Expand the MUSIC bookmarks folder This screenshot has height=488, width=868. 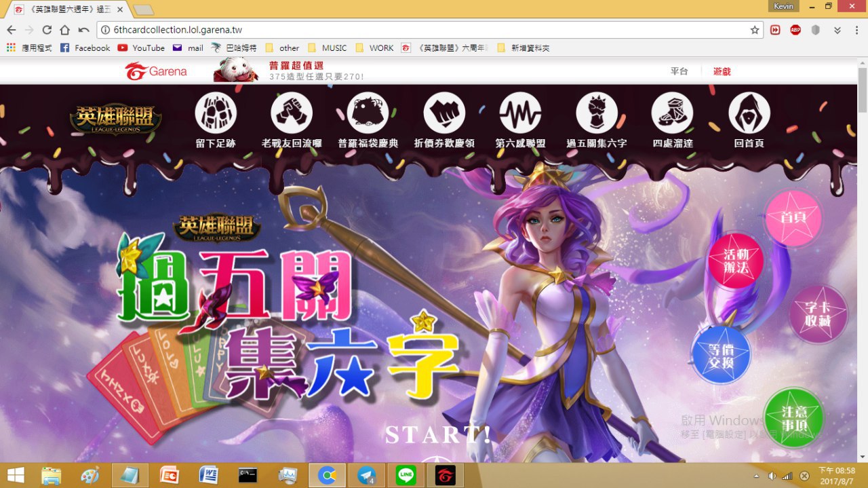327,48
